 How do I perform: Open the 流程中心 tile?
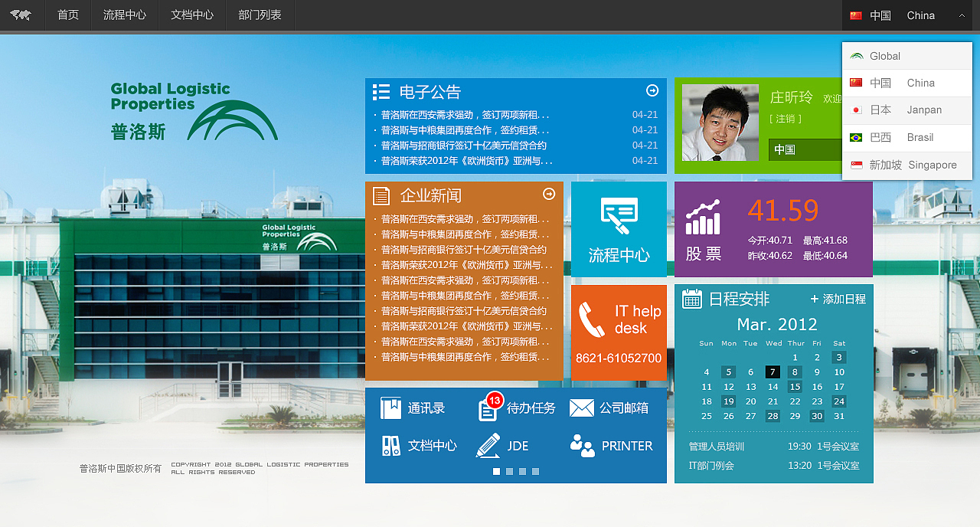[619, 229]
